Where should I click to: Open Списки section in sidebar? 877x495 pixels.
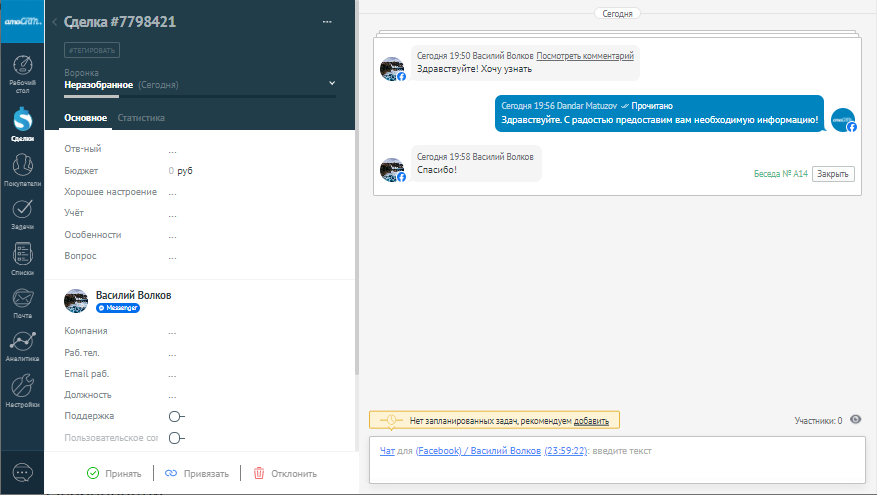pyautogui.click(x=22, y=258)
